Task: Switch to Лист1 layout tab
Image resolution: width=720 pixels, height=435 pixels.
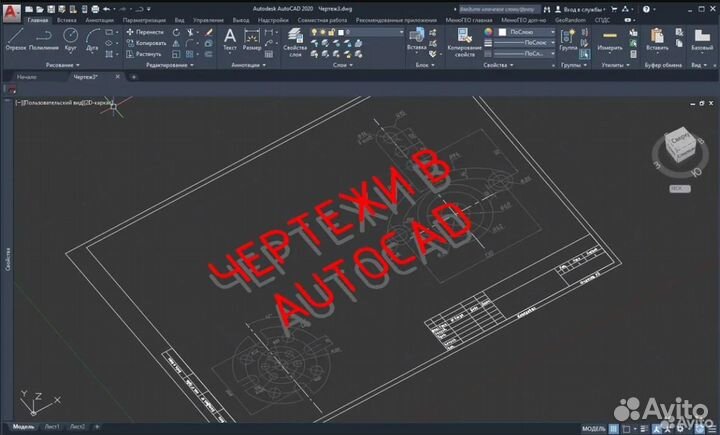Action: tap(51, 427)
